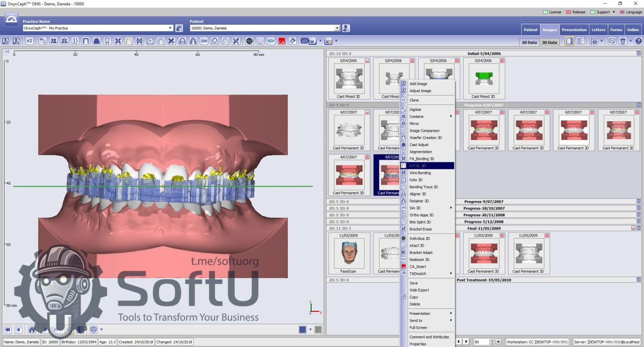The height and width of the screenshot is (347, 644).
Task: Click the SIM toolbar icon
Action: [x=204, y=41]
